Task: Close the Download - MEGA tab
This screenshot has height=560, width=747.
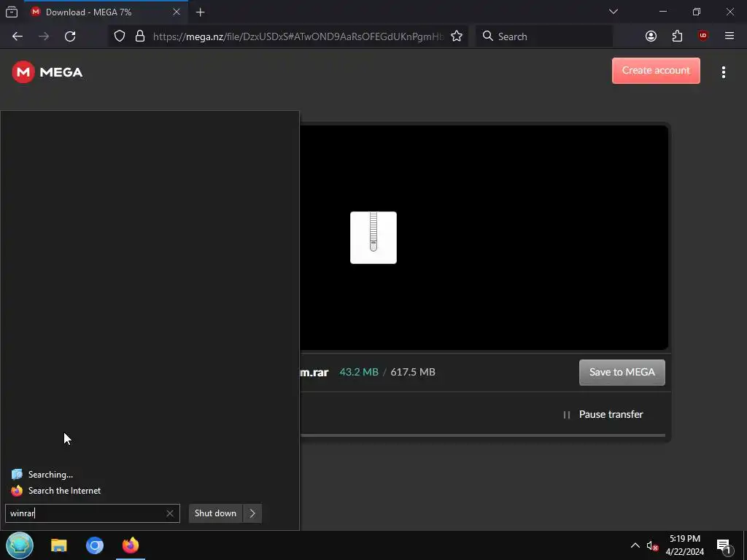Action: (x=177, y=12)
